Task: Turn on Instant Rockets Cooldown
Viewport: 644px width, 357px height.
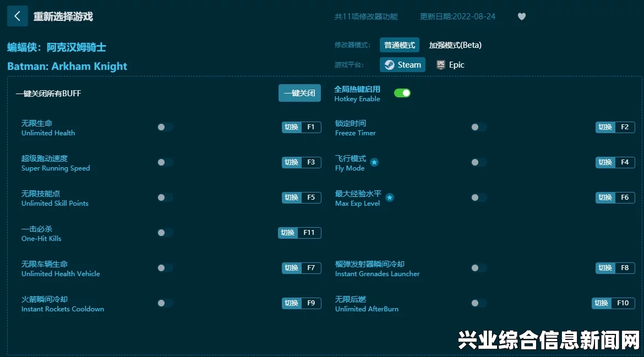Action: (x=165, y=303)
